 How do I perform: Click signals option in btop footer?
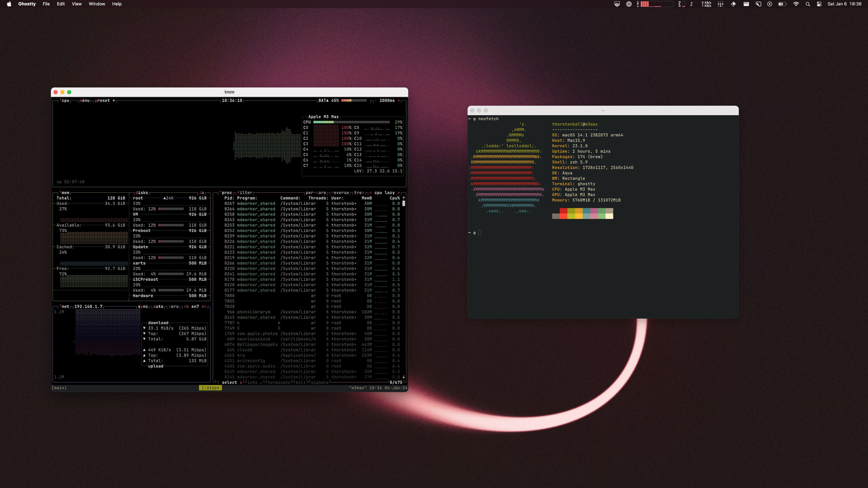coord(319,382)
